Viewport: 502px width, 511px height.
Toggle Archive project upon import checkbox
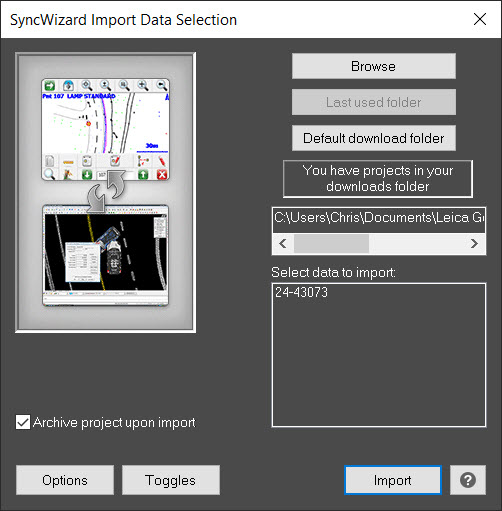(23, 422)
